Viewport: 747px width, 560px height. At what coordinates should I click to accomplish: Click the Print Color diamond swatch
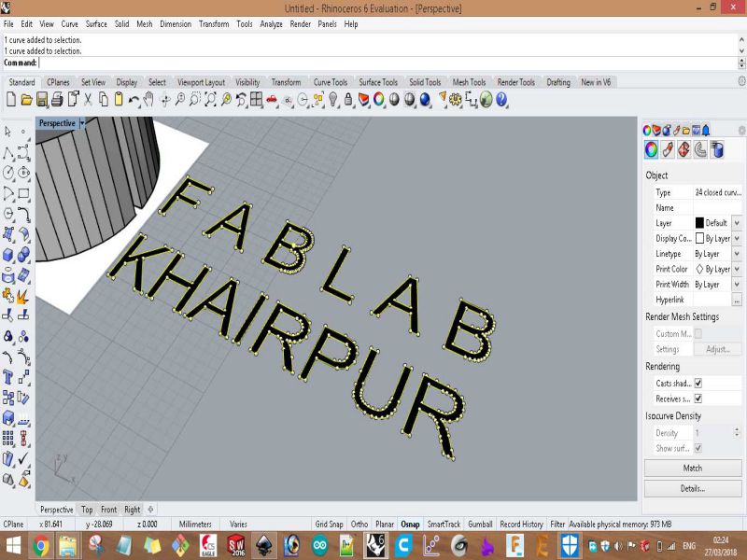[x=699, y=269]
